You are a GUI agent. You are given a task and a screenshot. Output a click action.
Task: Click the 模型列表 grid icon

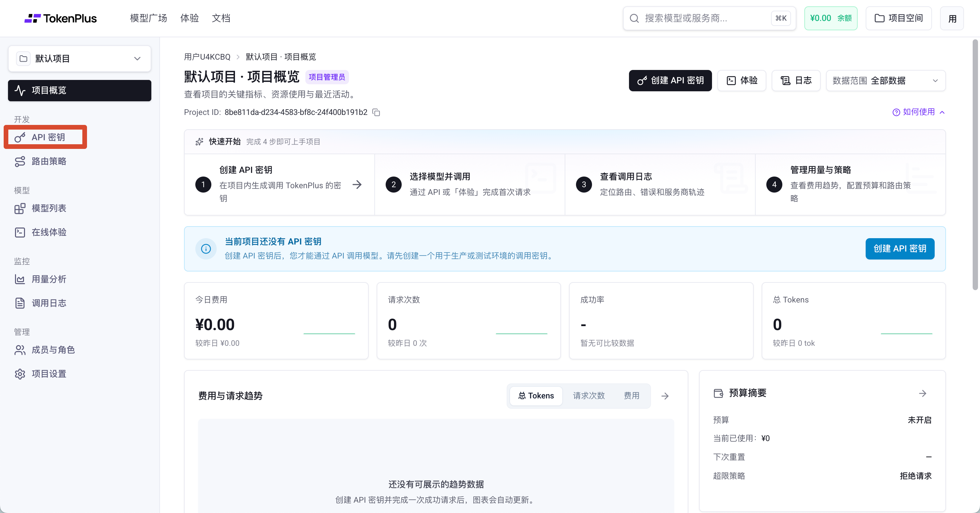point(20,209)
